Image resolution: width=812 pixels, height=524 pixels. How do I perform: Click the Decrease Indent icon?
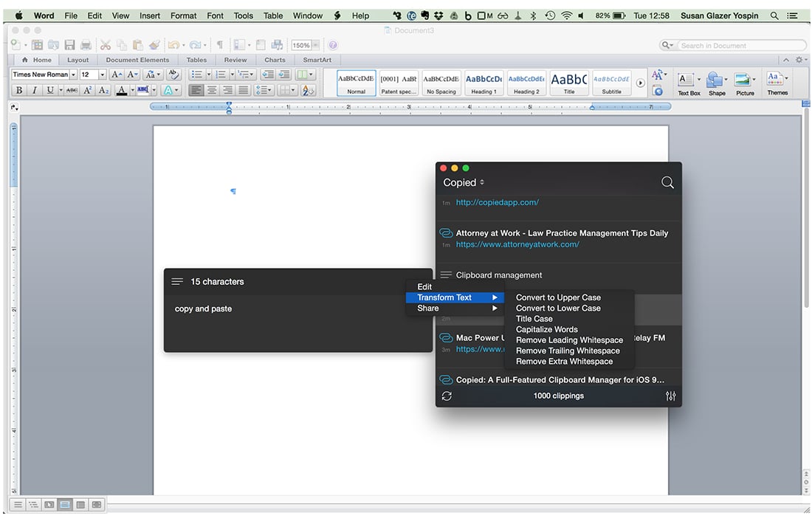[268, 75]
